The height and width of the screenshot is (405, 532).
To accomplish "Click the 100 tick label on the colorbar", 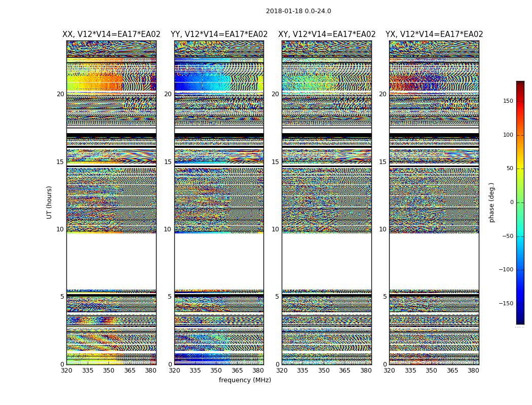I will 508,135.
